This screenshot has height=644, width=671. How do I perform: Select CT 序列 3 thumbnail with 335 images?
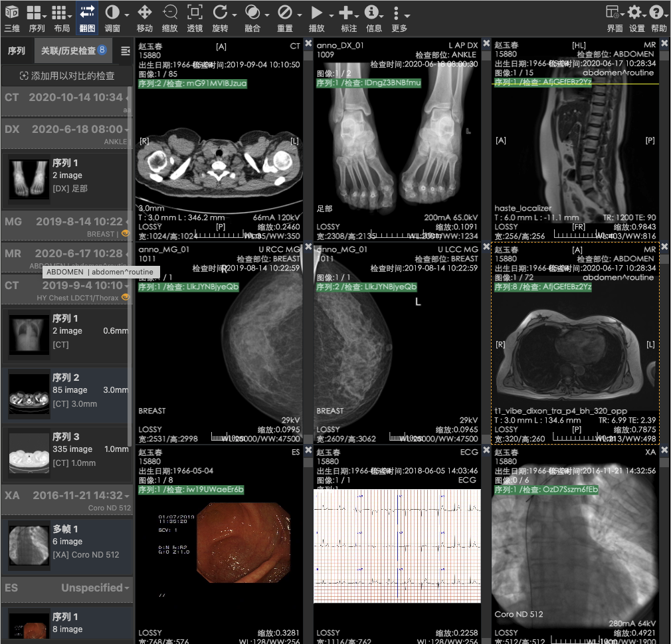[x=66, y=449]
